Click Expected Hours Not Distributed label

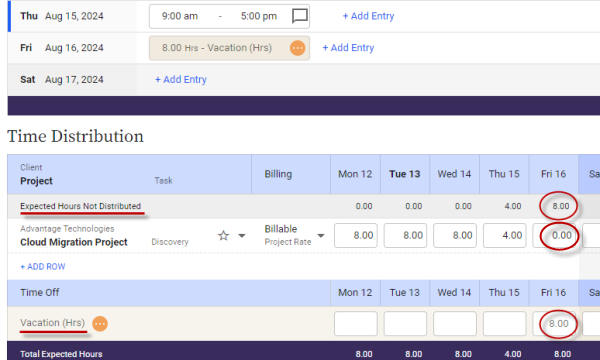pyautogui.click(x=80, y=206)
